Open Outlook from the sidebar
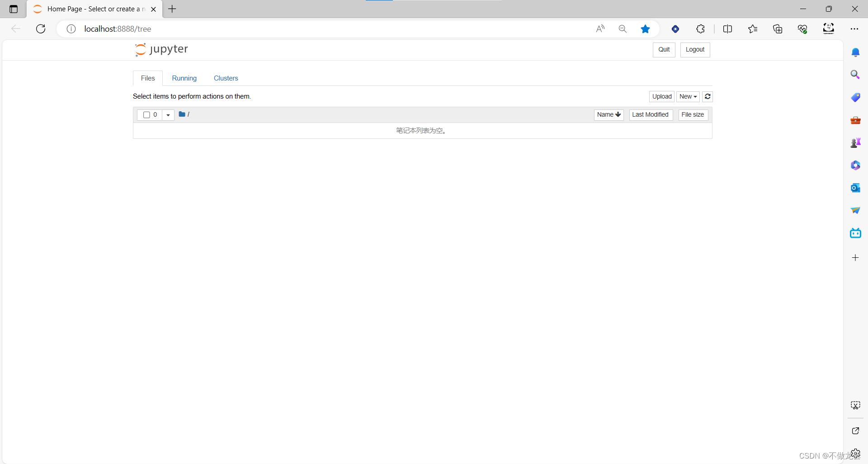This screenshot has width=868, height=464. (x=855, y=188)
